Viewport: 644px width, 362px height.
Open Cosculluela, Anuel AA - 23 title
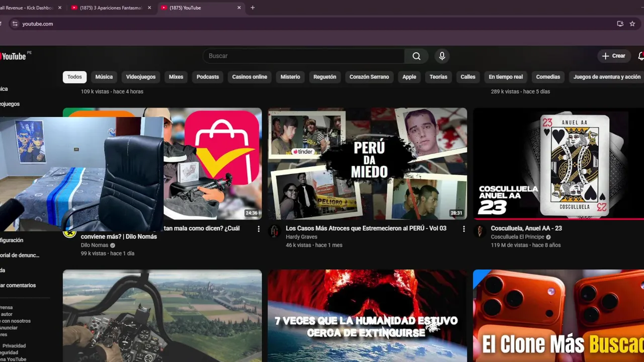click(526, 228)
